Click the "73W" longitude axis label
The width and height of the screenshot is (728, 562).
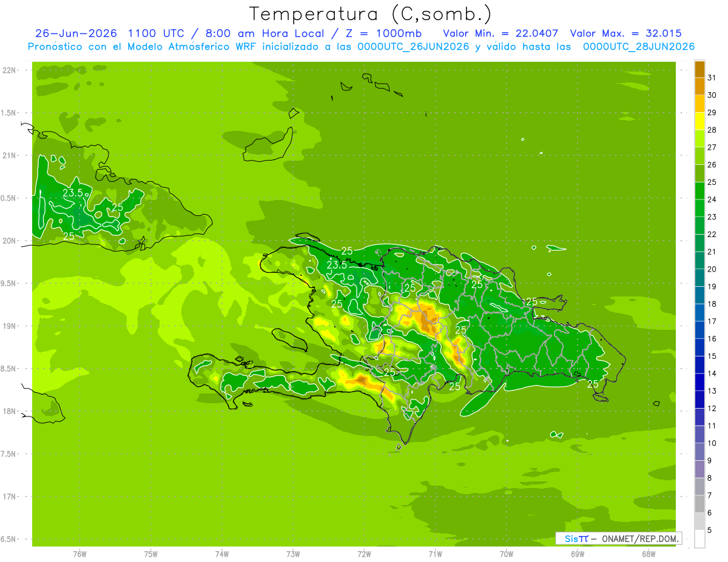pos(293,554)
